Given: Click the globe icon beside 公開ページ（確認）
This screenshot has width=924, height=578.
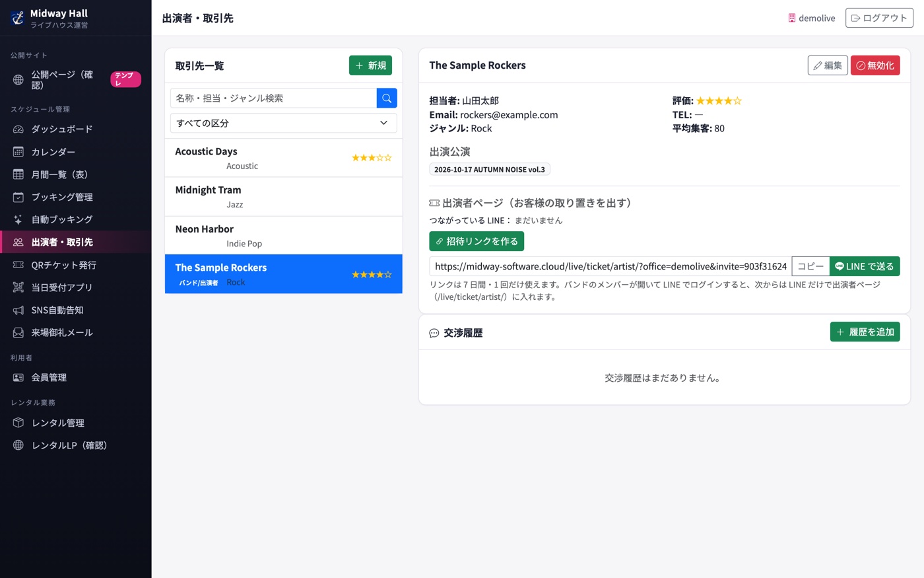Looking at the screenshot, I should (x=18, y=80).
